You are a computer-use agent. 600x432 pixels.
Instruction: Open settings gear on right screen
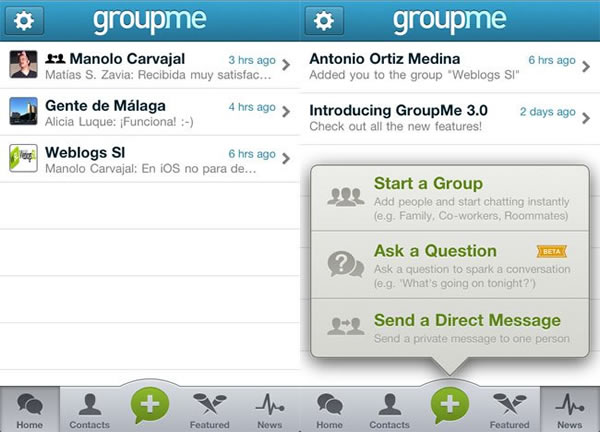(324, 20)
